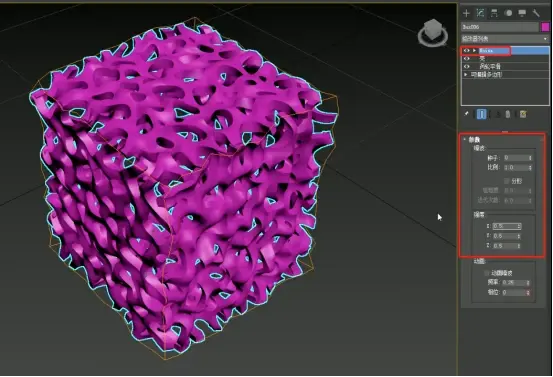
Task: Toggle eye icon of Noise modifier
Action: [x=467, y=50]
